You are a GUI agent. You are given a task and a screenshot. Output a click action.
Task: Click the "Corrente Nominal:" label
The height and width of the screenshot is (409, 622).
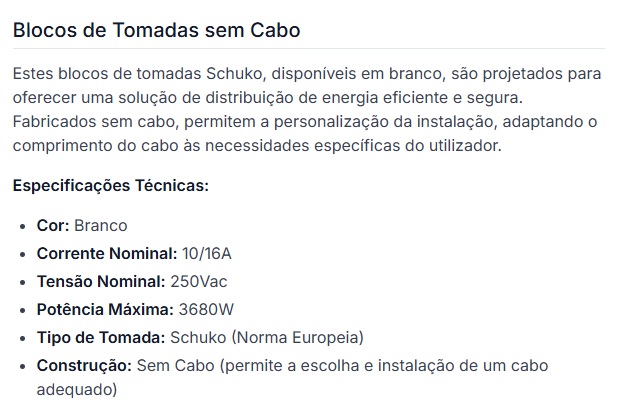pyautogui.click(x=107, y=254)
